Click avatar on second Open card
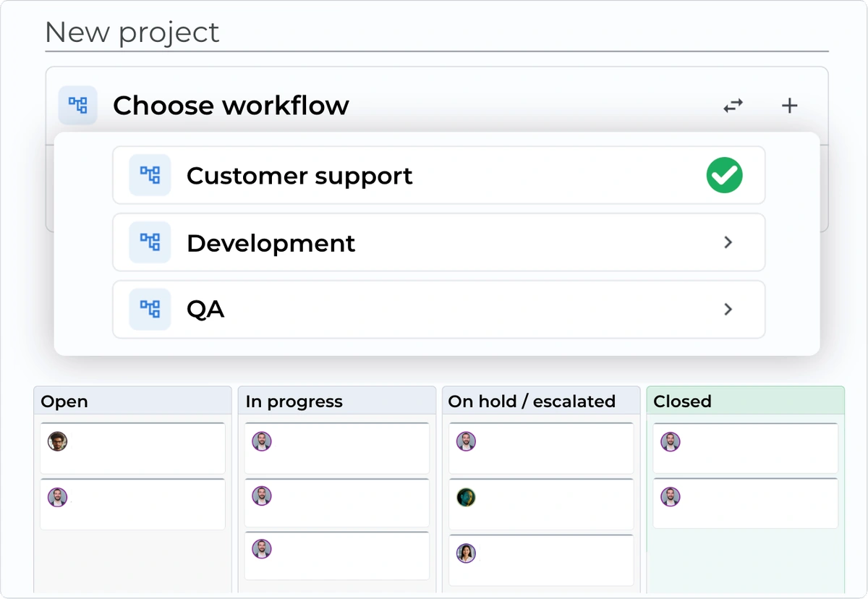The width and height of the screenshot is (868, 599). [x=57, y=497]
